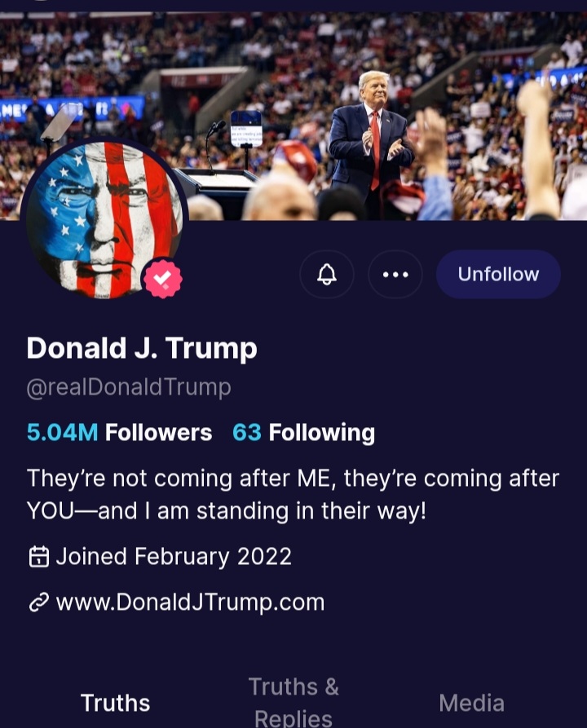The width and height of the screenshot is (587, 728).
Task: Tap the red verified checkmark badge
Action: (x=162, y=279)
